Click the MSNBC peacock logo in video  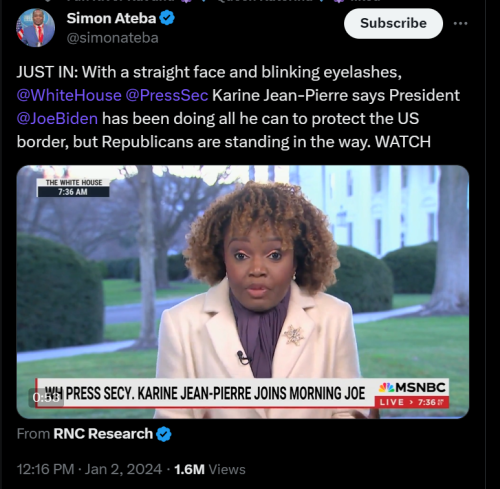coord(387,387)
